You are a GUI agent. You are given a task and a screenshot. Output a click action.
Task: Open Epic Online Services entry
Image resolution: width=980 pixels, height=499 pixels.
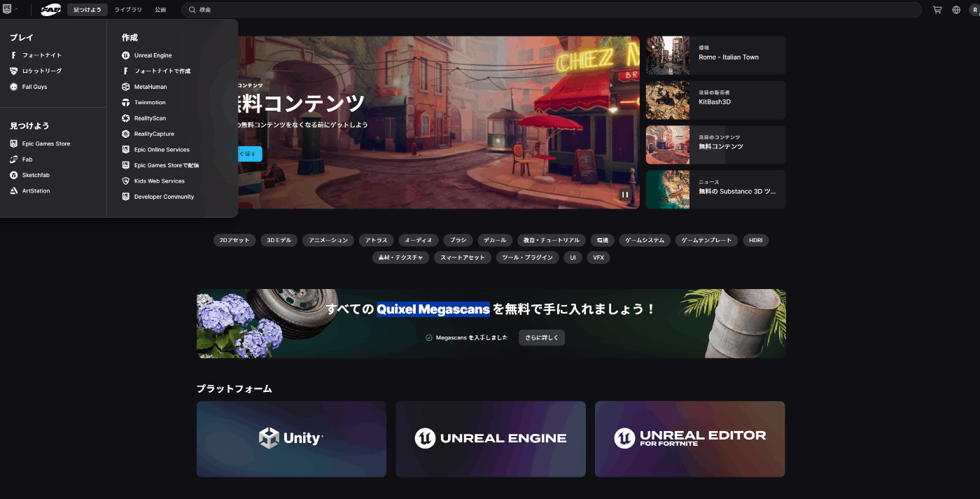point(156,150)
